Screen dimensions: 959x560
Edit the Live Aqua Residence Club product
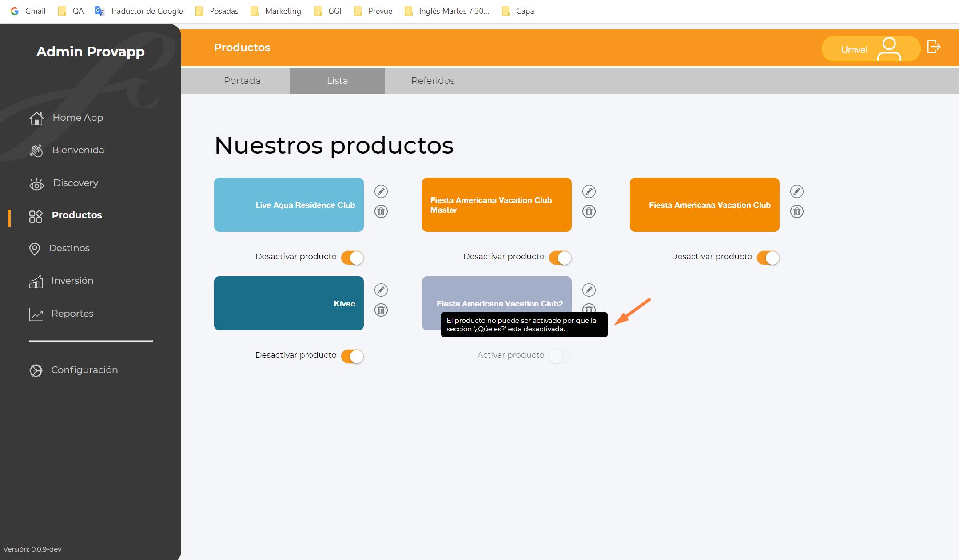pyautogui.click(x=381, y=191)
